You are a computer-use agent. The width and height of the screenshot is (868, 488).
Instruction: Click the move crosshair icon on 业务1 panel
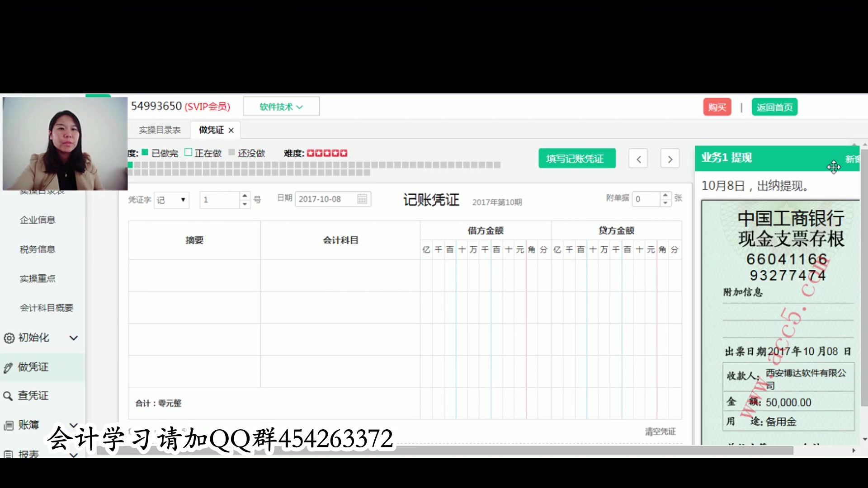pyautogui.click(x=834, y=168)
